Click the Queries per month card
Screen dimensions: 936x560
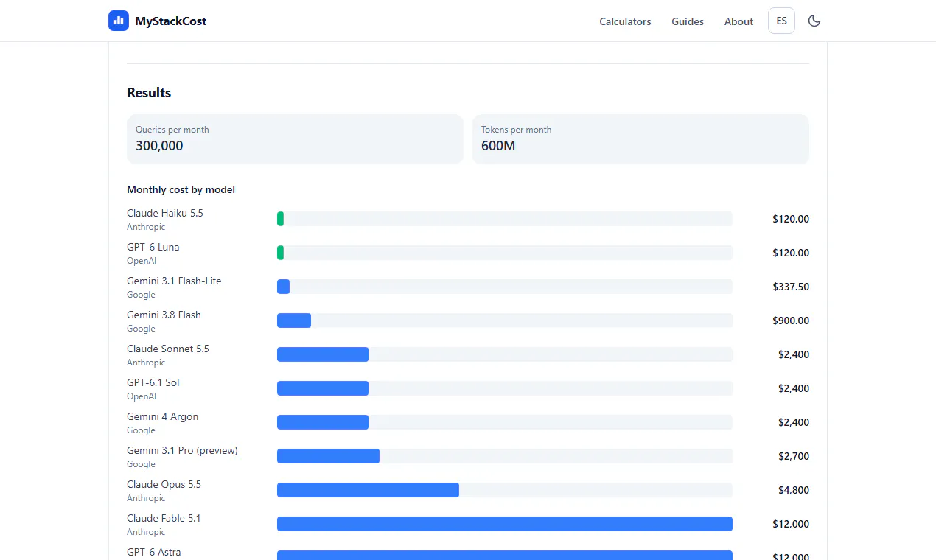[x=295, y=139]
